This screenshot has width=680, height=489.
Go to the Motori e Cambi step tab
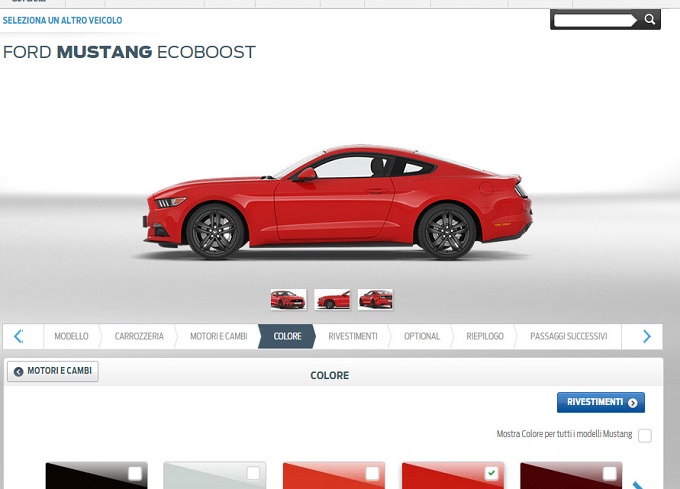(219, 336)
